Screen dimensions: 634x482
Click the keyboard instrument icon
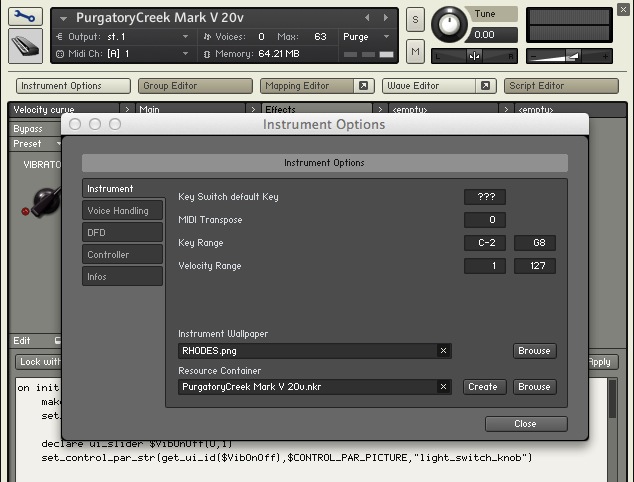25,46
